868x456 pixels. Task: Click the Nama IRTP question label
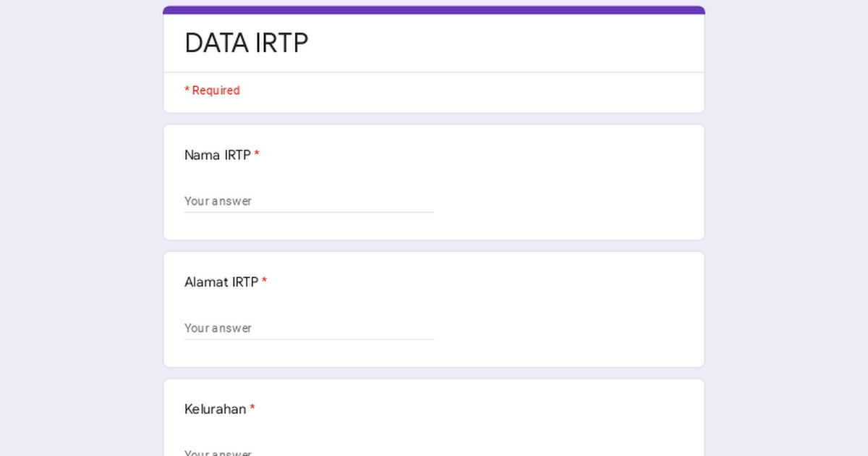coord(217,155)
